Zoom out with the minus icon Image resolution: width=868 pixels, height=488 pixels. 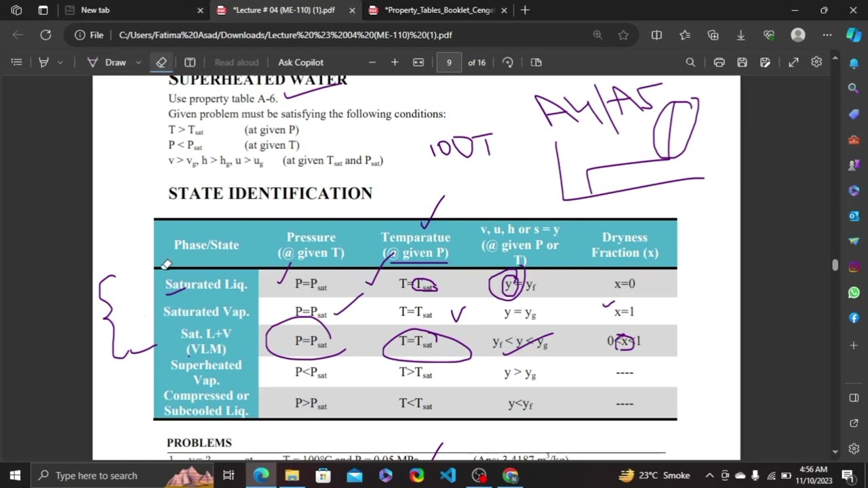372,62
